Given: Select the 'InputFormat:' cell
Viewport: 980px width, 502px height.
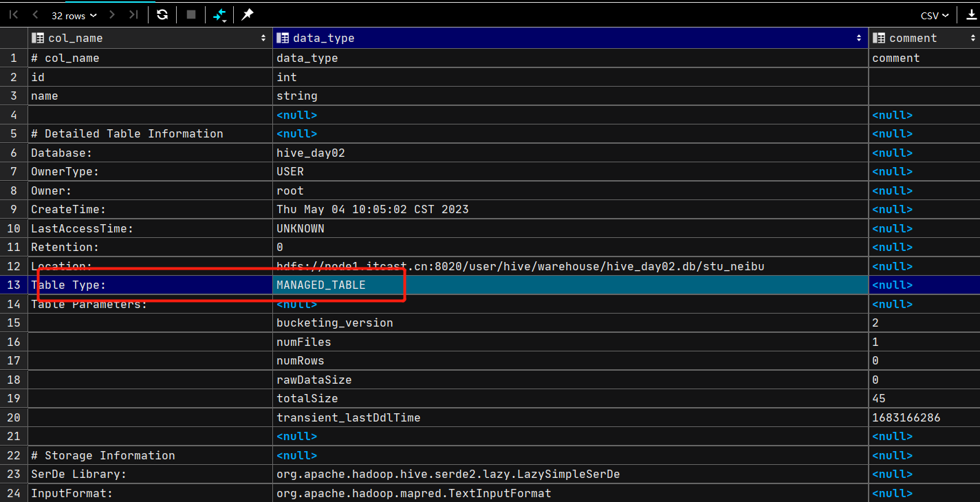Looking at the screenshot, I should 150,493.
